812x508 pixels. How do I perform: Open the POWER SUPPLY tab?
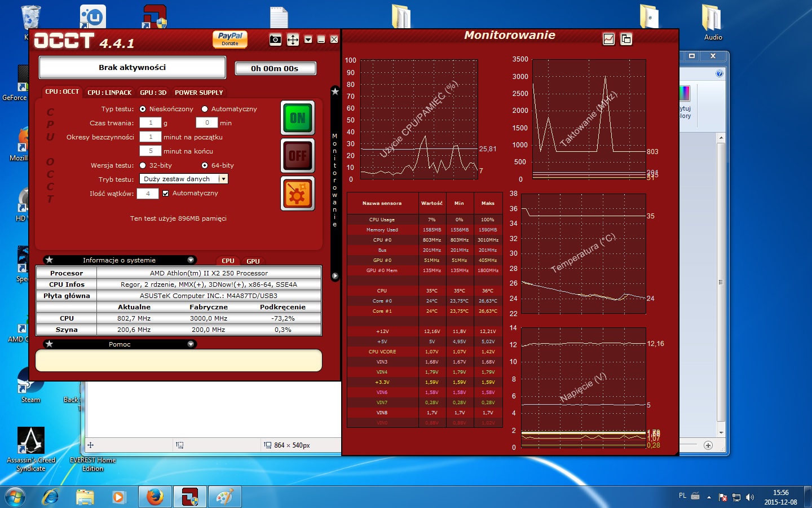coord(198,93)
